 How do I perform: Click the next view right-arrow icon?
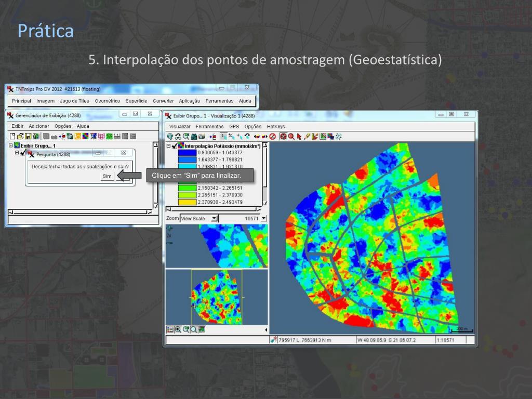point(264,137)
